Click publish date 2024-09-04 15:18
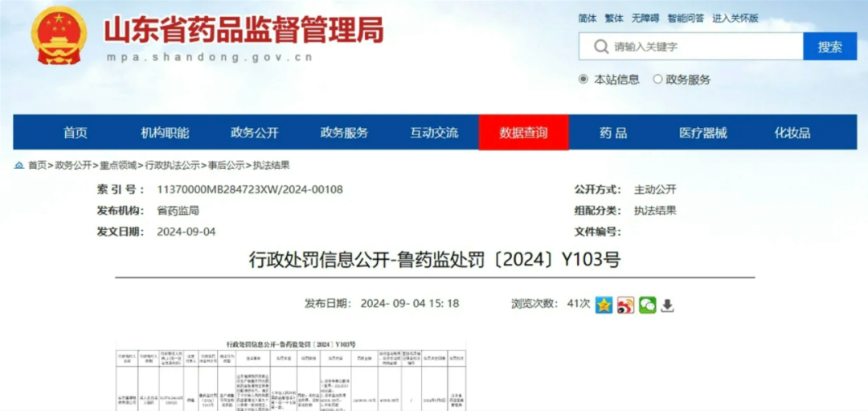Screen dimensions: 868x411 point(410,303)
